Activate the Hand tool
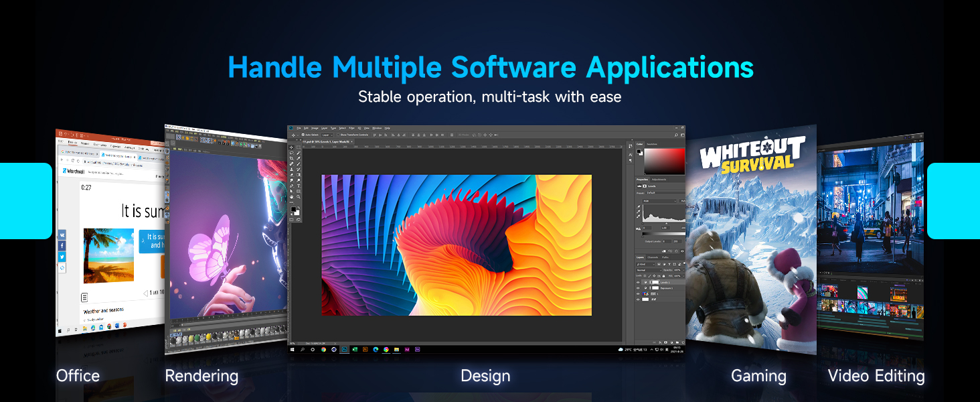The image size is (980, 402). tap(293, 197)
